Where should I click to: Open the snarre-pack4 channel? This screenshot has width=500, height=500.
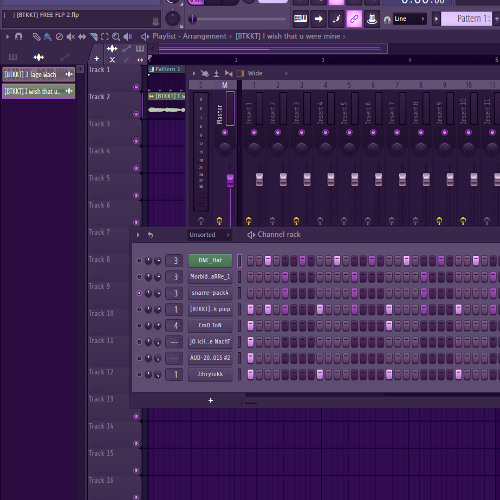210,293
